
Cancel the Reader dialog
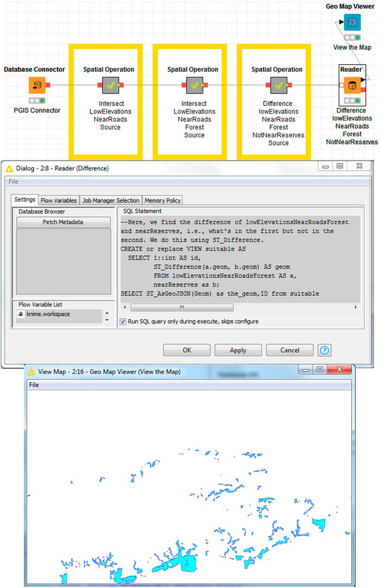290,351
